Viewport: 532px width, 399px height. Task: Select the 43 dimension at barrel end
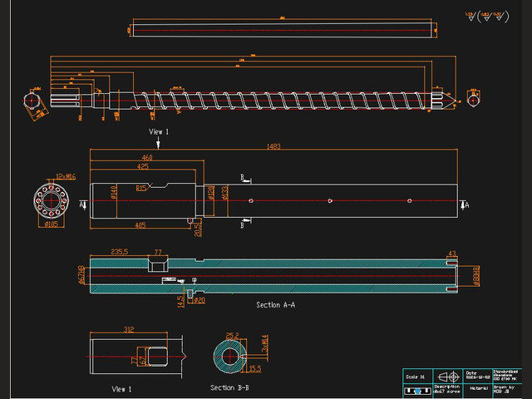coord(452,254)
